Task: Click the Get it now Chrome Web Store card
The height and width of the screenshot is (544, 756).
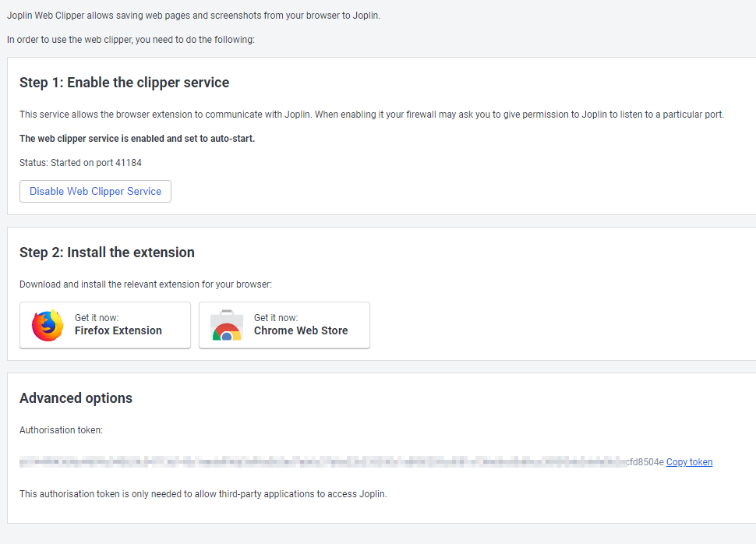Action: click(284, 324)
